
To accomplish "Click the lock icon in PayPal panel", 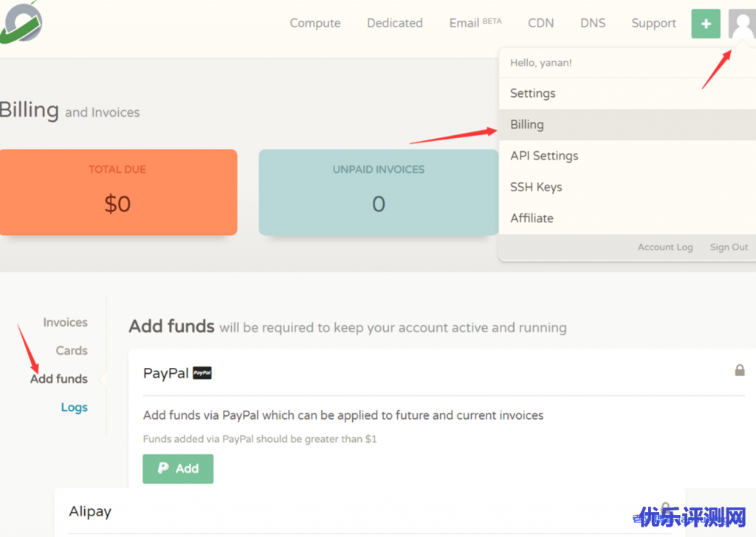I will 739,370.
